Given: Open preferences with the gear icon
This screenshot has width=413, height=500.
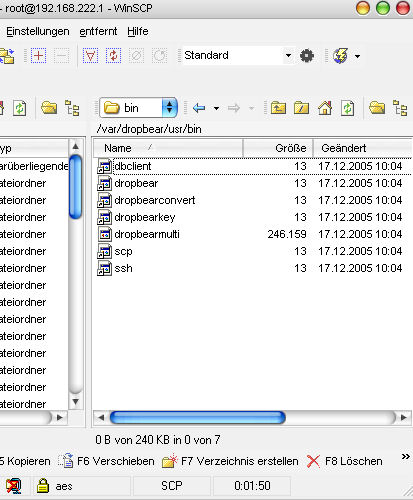Looking at the screenshot, I should pos(307,56).
